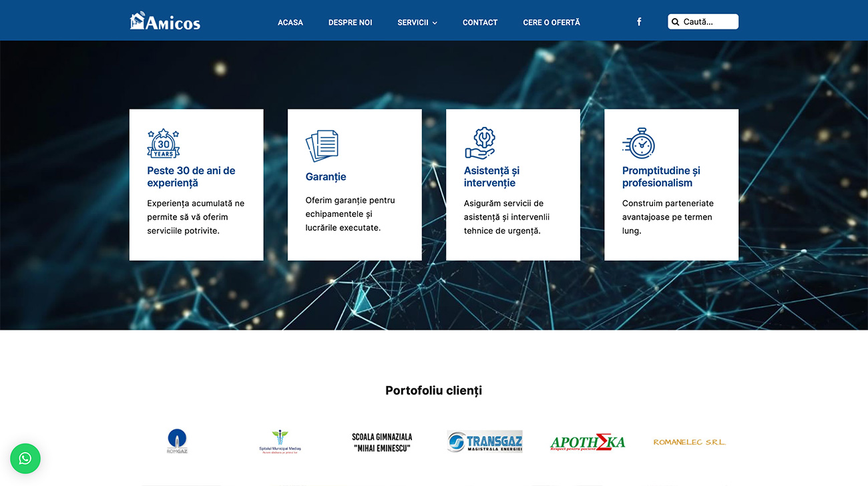Screen dimensions: 868x486
Task: Open the Despre Noi page
Action: 350,23
